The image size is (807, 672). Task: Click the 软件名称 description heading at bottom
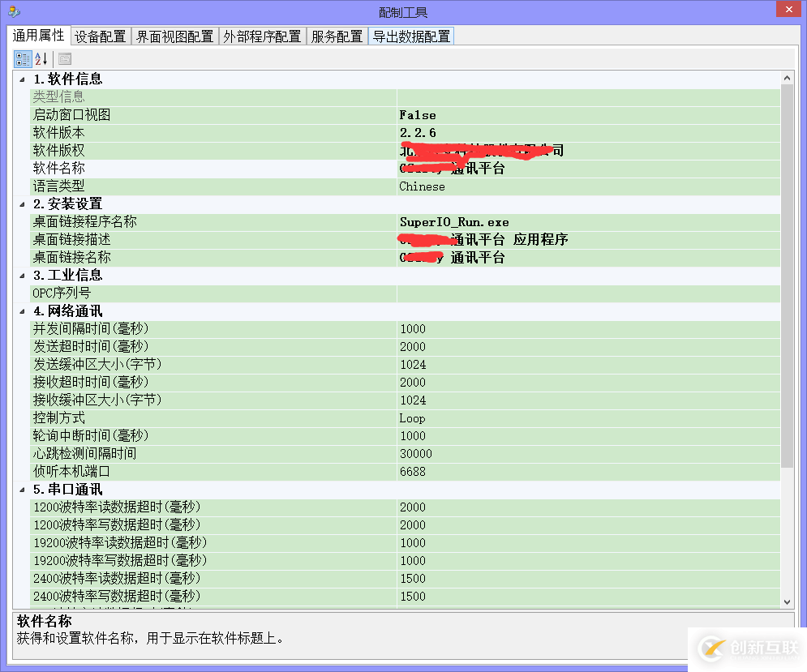pyautogui.click(x=45, y=622)
